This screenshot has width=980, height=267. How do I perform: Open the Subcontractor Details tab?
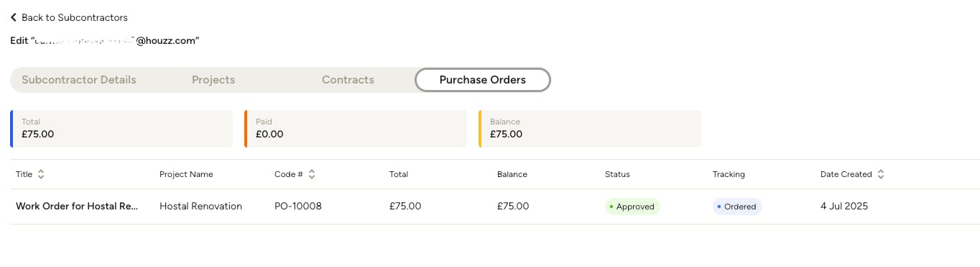79,80
